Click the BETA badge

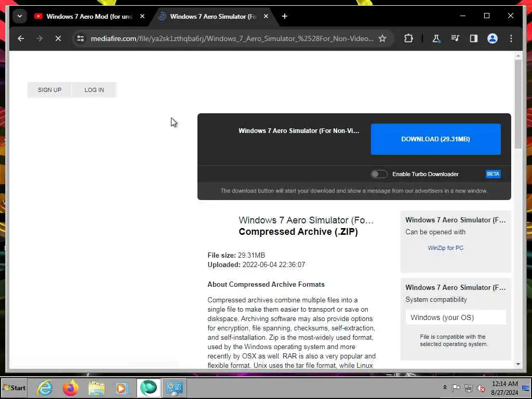coord(493,174)
